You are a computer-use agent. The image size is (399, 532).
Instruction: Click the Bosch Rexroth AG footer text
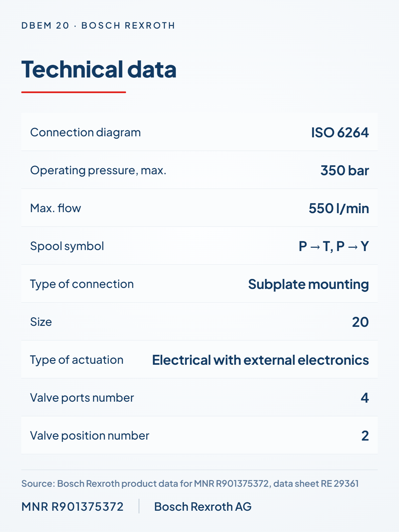point(203,507)
